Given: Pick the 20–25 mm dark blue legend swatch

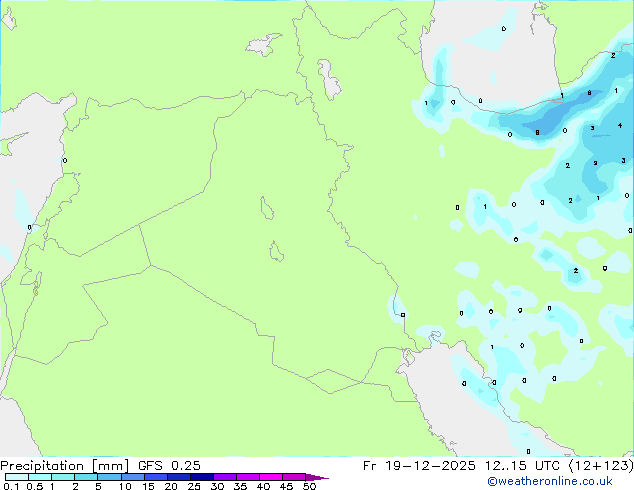Looking at the screenshot, I should click(x=179, y=477).
